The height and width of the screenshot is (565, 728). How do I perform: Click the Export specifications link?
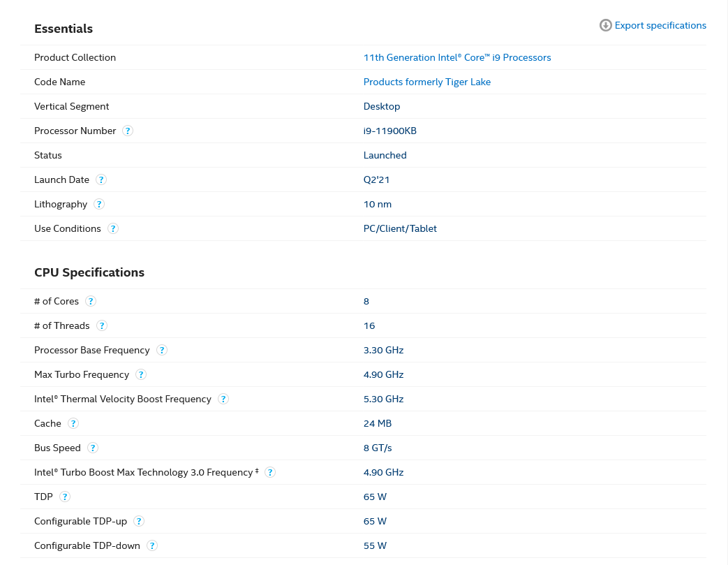[660, 25]
